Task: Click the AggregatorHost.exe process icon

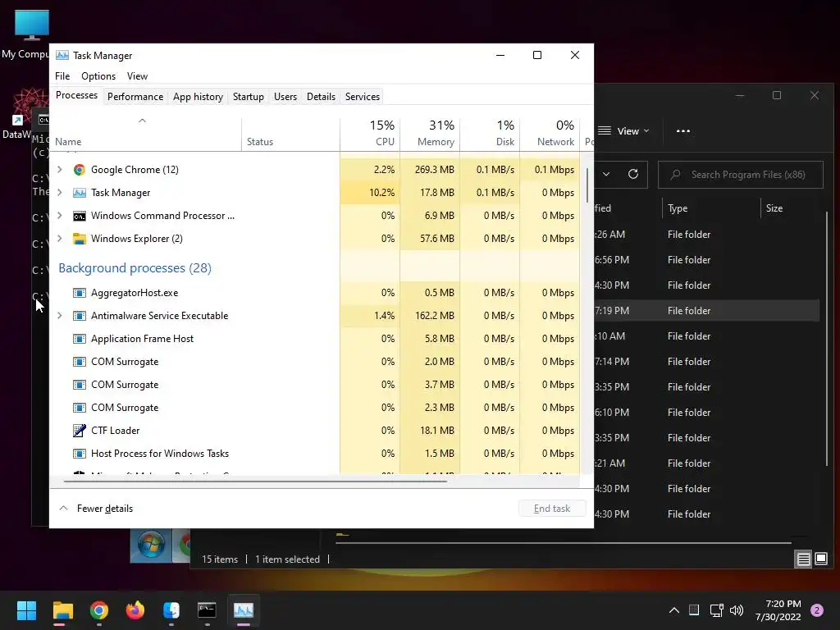Action: coord(80,293)
